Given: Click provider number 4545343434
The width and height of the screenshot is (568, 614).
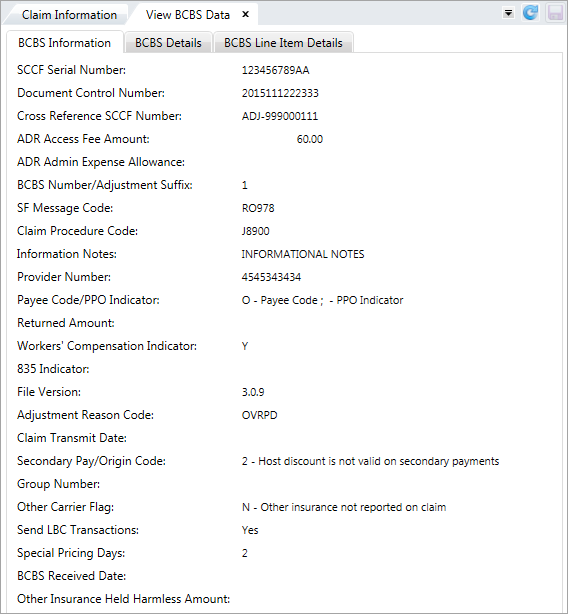Looking at the screenshot, I should click(x=271, y=277).
